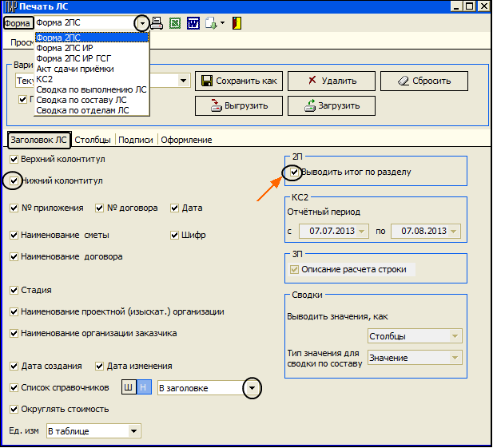
Task: Collapse the 'Форма' dropdown arrow
Action: coord(142,23)
